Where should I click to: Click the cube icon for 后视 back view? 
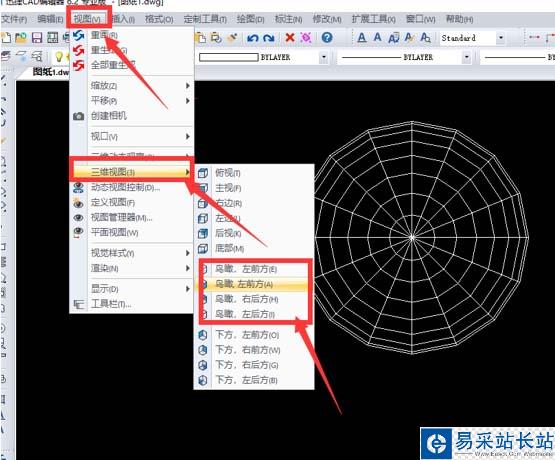(x=202, y=233)
